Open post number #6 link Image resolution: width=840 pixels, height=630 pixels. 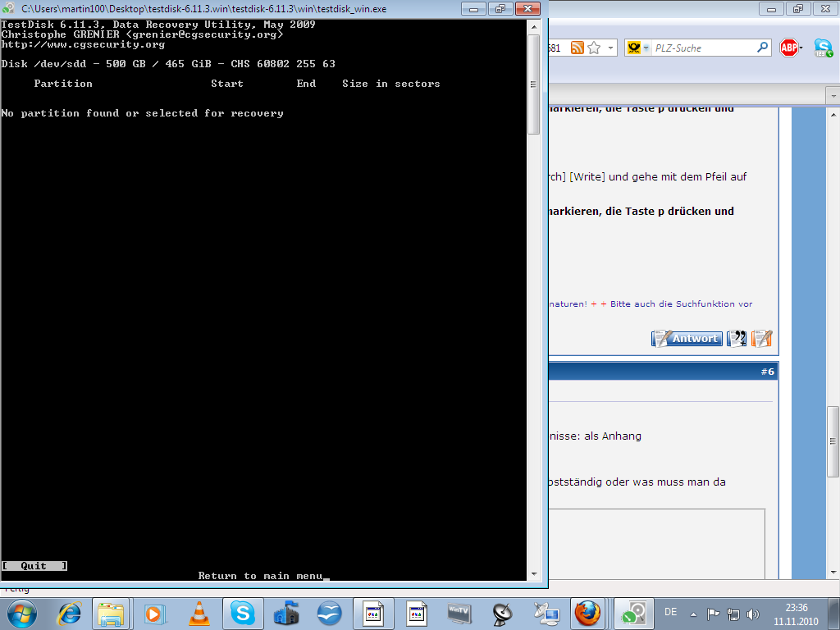(x=767, y=372)
